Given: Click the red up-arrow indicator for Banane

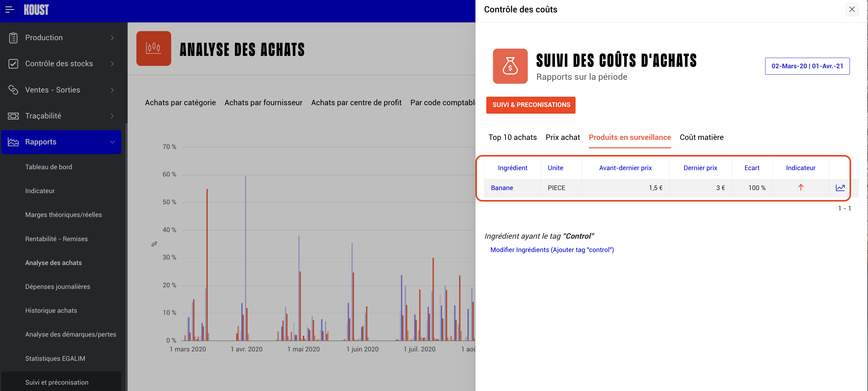Looking at the screenshot, I should click(x=801, y=188).
